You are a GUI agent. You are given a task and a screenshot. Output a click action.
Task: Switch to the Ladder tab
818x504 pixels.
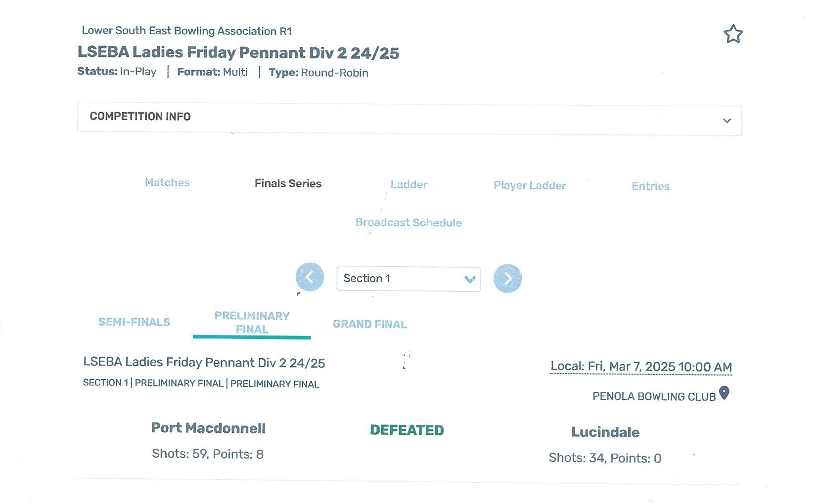pyautogui.click(x=409, y=184)
